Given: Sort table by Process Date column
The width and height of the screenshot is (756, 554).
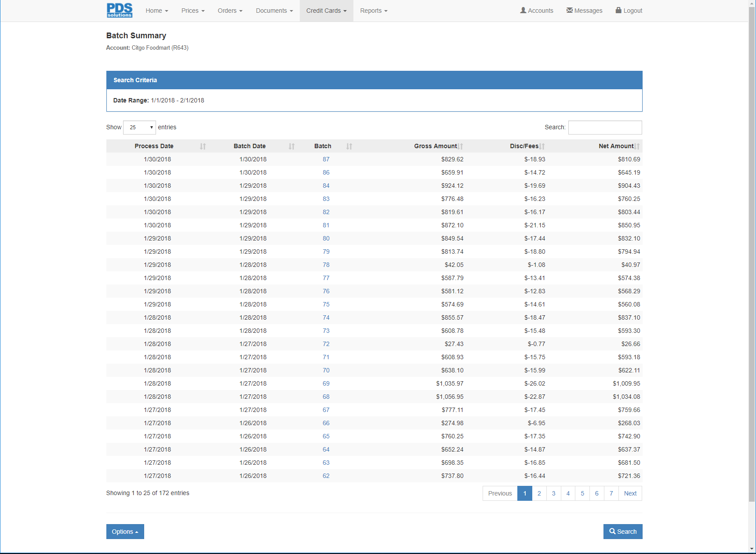Looking at the screenshot, I should (154, 146).
